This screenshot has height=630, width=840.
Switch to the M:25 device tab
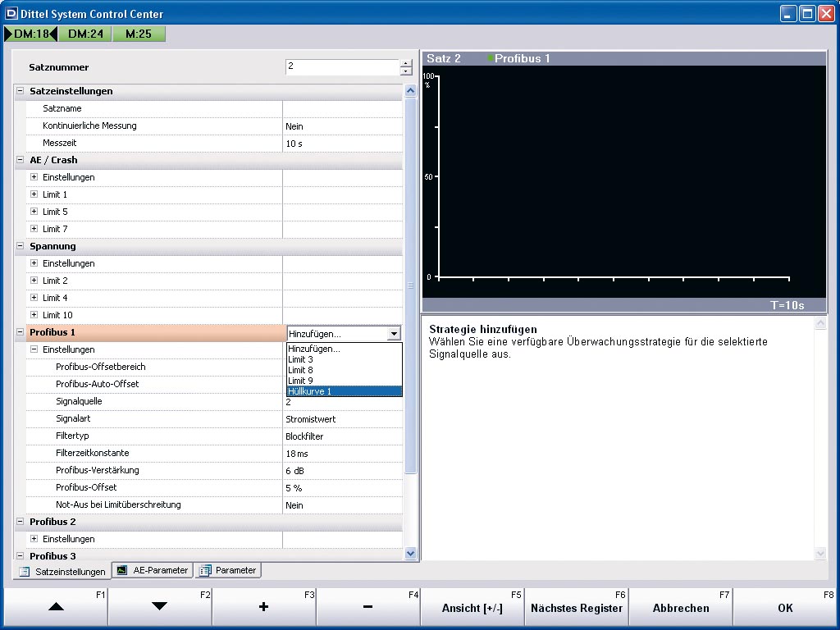click(139, 34)
